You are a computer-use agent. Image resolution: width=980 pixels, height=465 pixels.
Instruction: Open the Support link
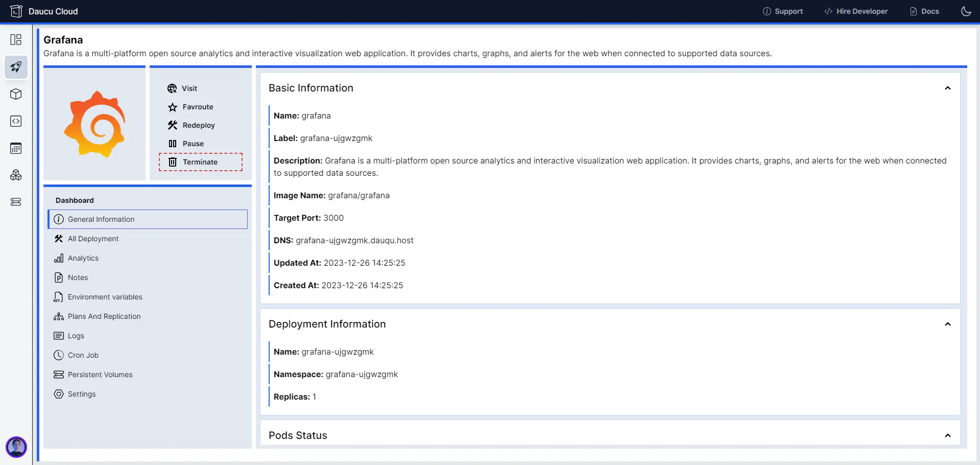click(x=783, y=11)
